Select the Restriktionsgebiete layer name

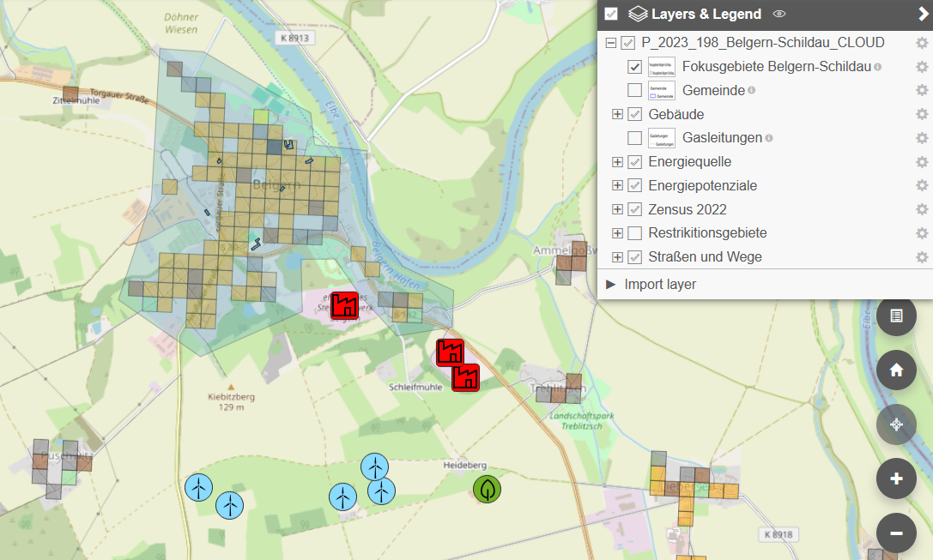tap(707, 233)
